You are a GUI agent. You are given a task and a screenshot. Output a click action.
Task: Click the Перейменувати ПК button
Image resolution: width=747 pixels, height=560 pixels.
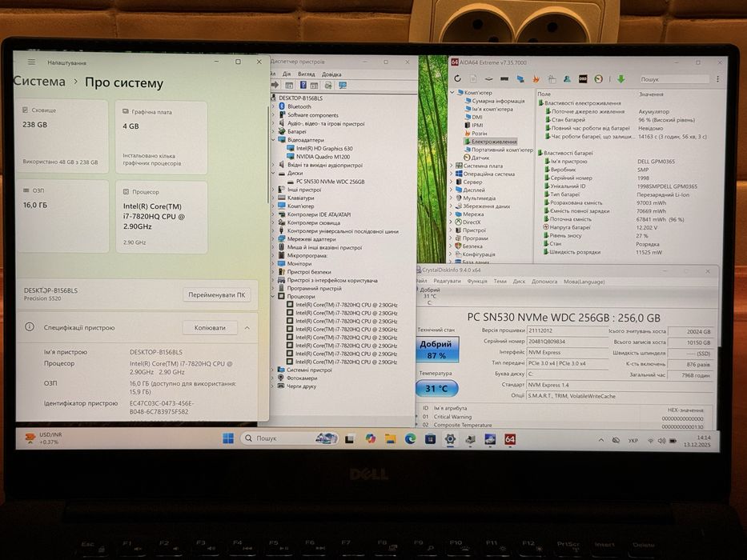[217, 294]
